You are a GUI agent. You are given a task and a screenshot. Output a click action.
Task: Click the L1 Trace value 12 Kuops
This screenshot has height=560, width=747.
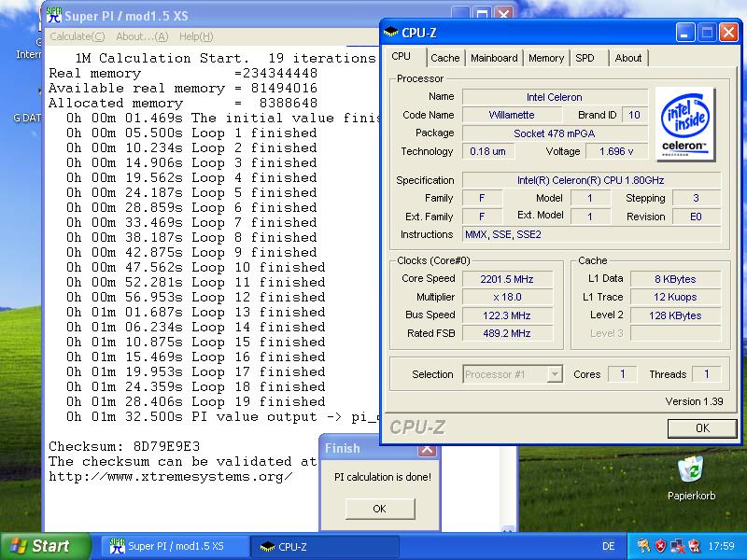click(675, 297)
